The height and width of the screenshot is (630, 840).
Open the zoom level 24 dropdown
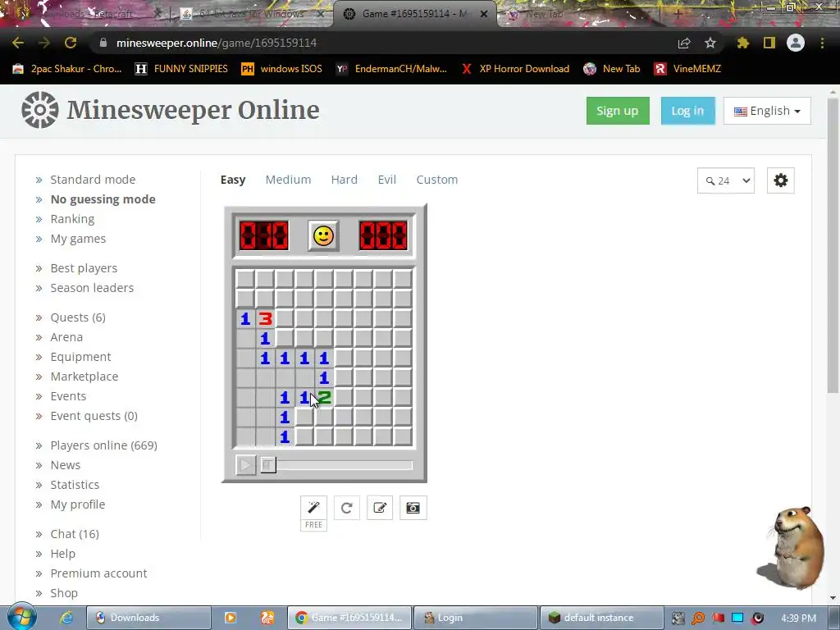[x=726, y=180]
